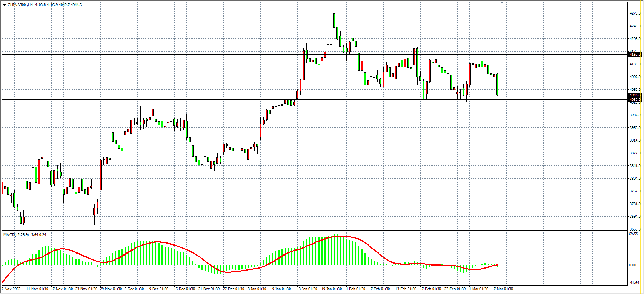Click the 7 Mar 01:30 time label

pos(503,289)
